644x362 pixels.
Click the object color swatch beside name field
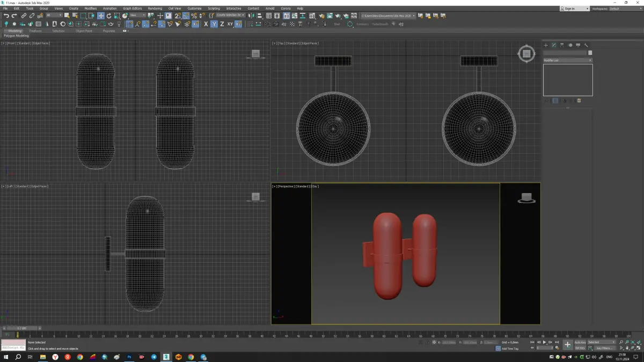[590, 53]
